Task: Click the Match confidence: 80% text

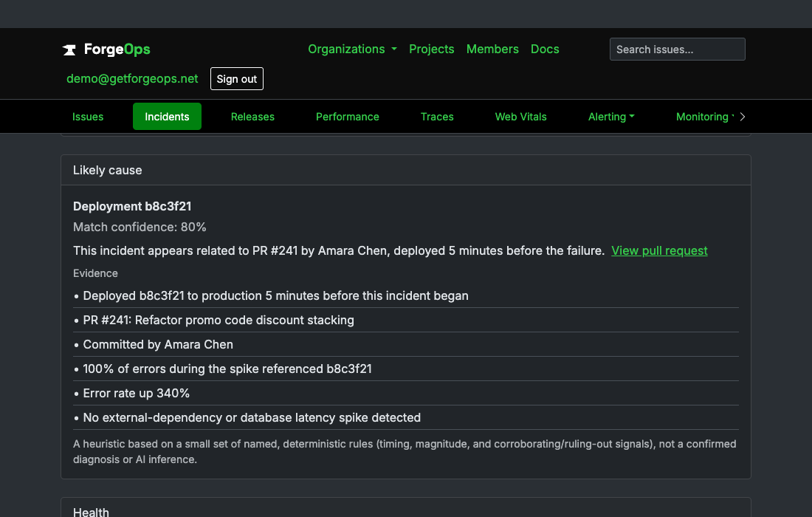Action: [140, 227]
